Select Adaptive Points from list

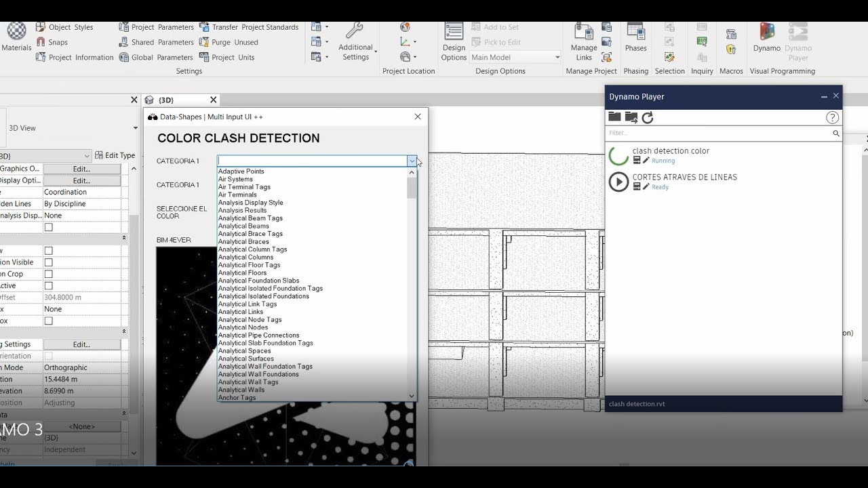(x=241, y=171)
